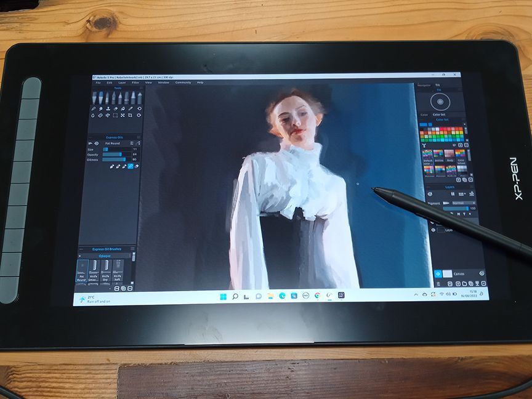Remove the current layer

pos(484,283)
